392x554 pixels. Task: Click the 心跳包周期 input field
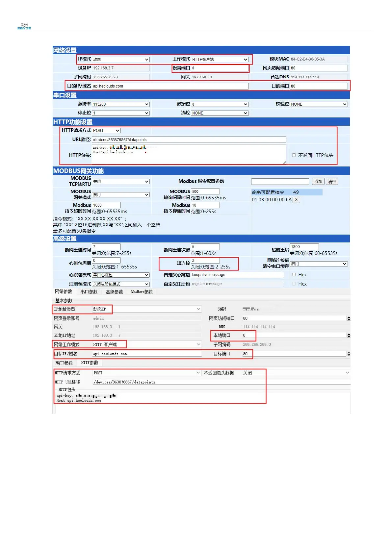[106, 261]
